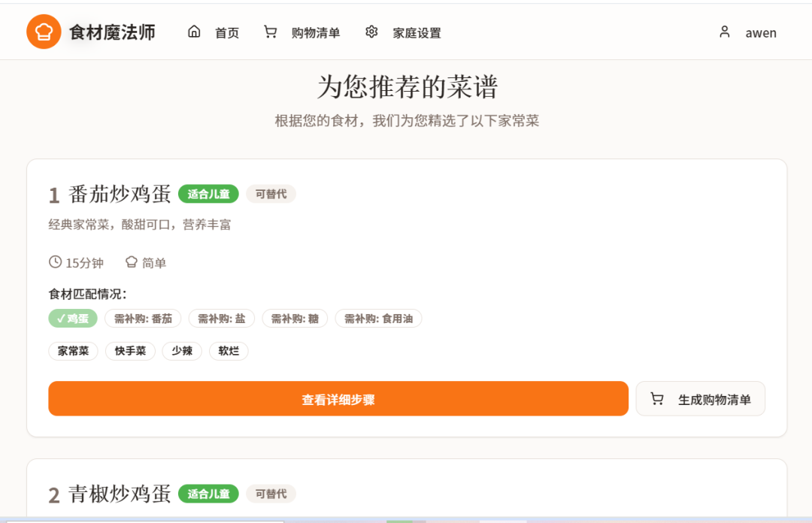Select the home icon in the navbar

tap(194, 32)
